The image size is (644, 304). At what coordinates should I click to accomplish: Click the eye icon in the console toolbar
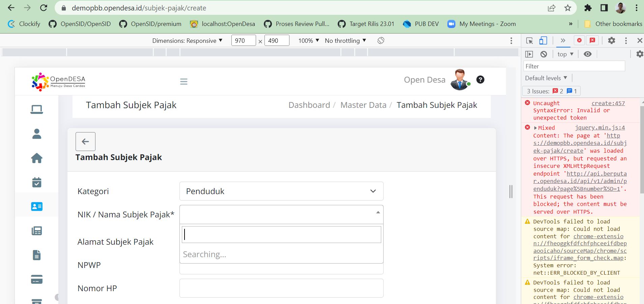(588, 54)
